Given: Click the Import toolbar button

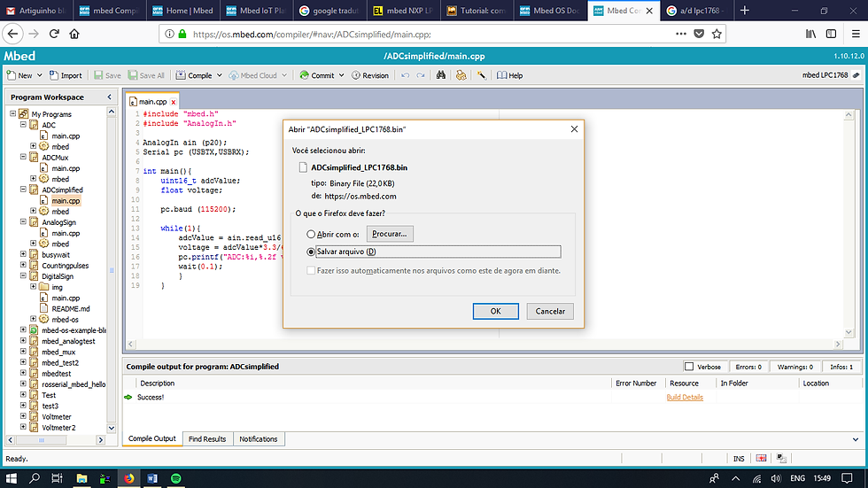Looking at the screenshot, I should 66,75.
